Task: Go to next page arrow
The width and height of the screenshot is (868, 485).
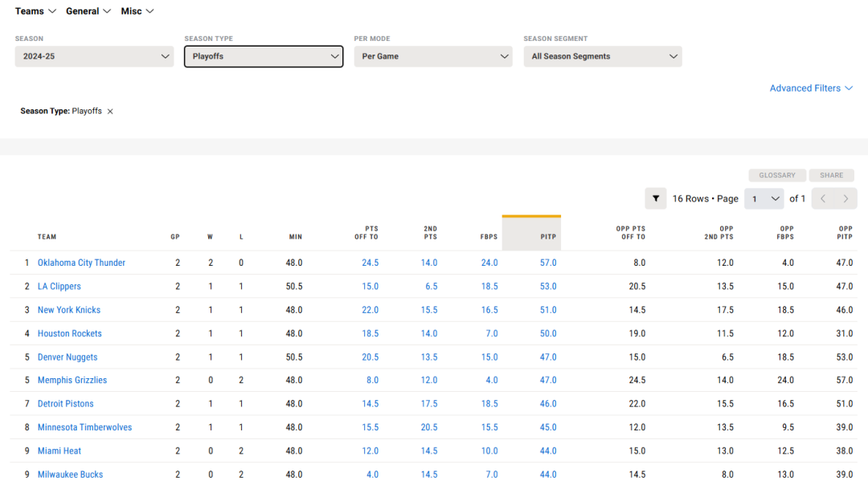Action: pyautogui.click(x=845, y=198)
